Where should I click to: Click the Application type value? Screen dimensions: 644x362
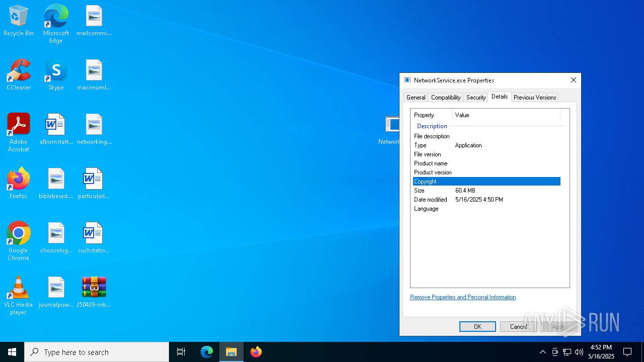point(468,145)
